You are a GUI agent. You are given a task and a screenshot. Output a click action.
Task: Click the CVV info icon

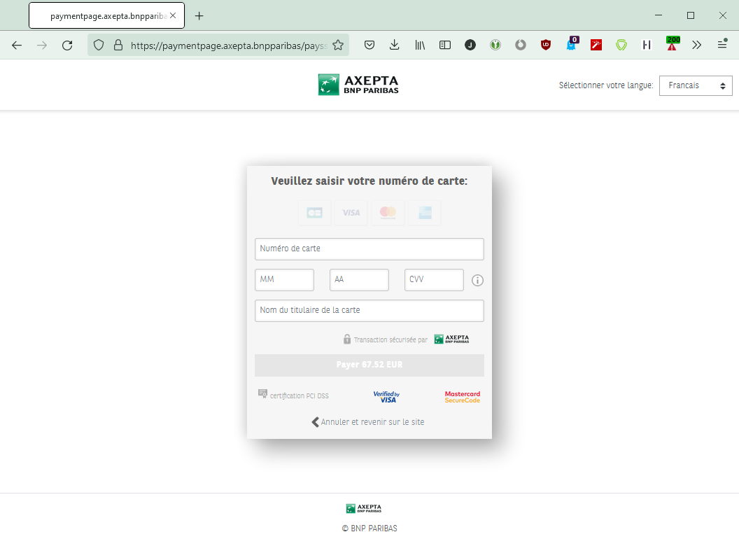click(477, 280)
